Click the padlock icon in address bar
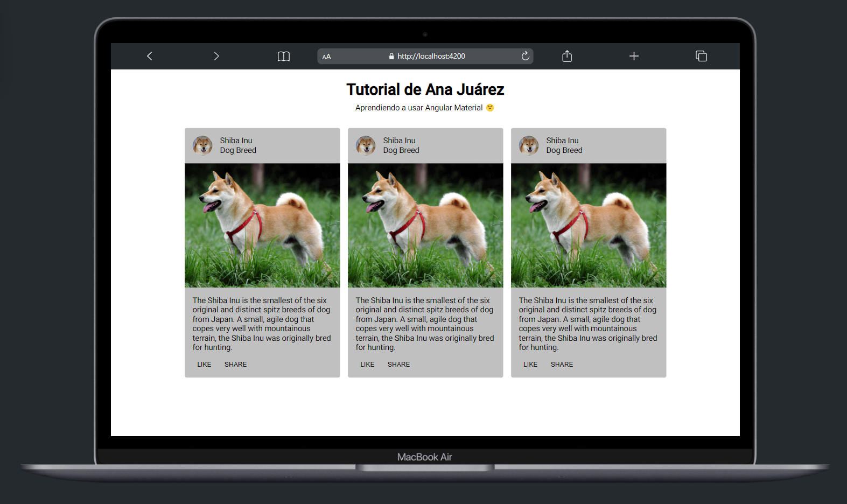 click(391, 56)
